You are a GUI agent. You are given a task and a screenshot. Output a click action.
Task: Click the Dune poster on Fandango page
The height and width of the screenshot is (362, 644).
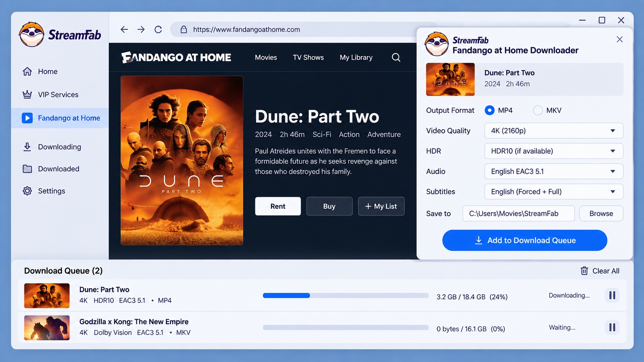pos(182,160)
